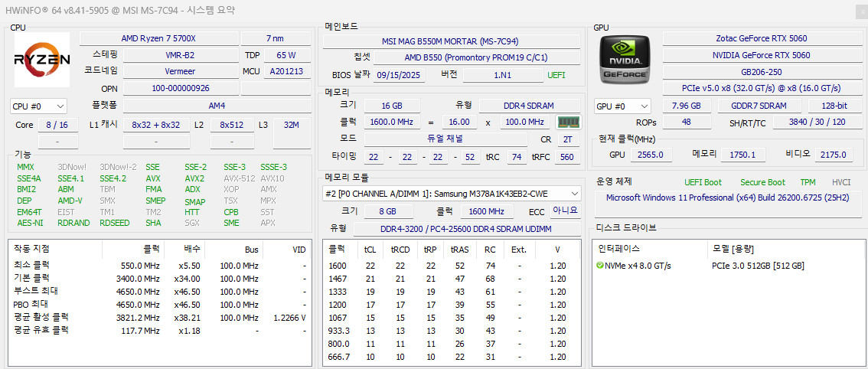
Task: Click the 7.96 GB video memory field
Action: click(x=687, y=106)
